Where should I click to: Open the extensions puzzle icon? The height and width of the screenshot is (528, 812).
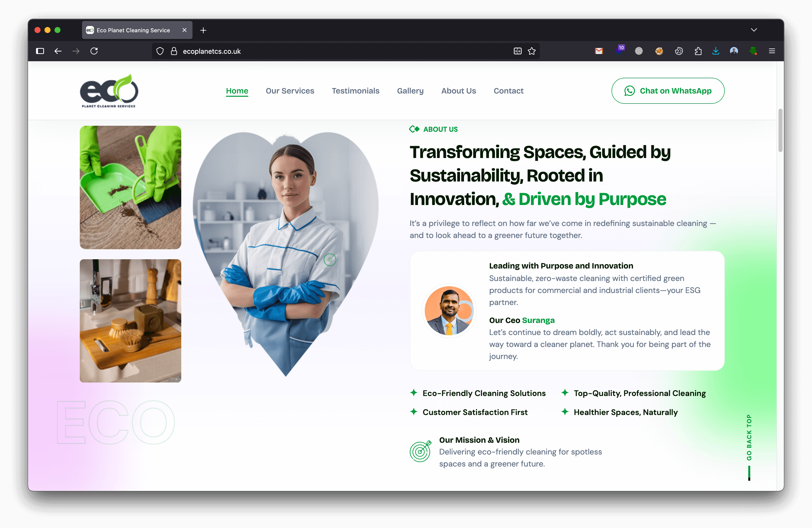tap(698, 51)
